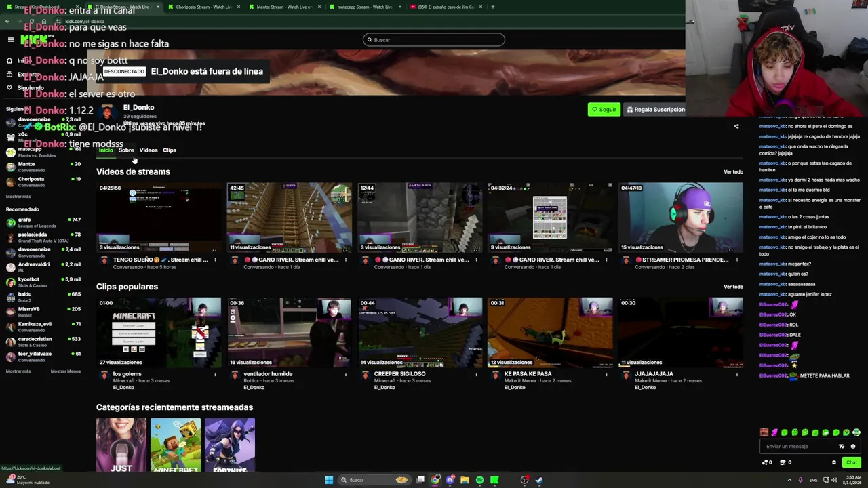The width and height of the screenshot is (868, 488).
Task: Open the 42:45 stream video thumbnail
Action: [290, 217]
